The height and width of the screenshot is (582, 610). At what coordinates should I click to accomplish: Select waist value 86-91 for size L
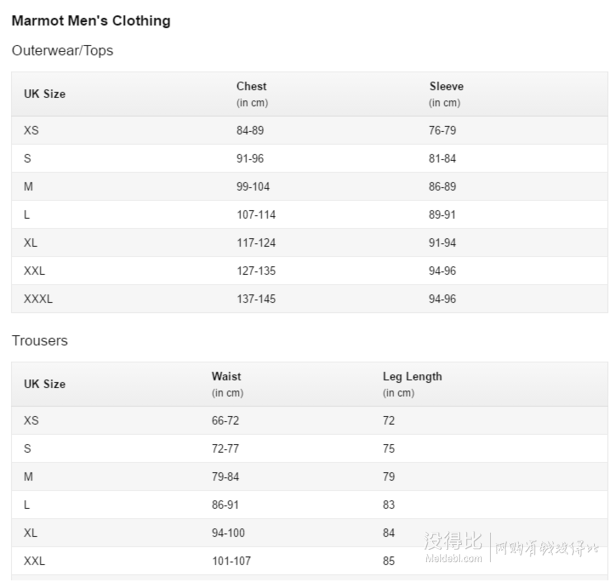(225, 505)
